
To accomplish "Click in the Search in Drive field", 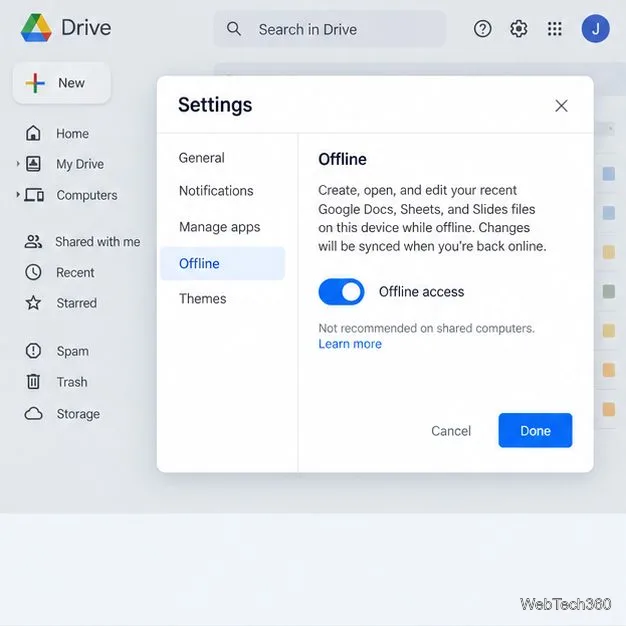I will click(x=330, y=29).
